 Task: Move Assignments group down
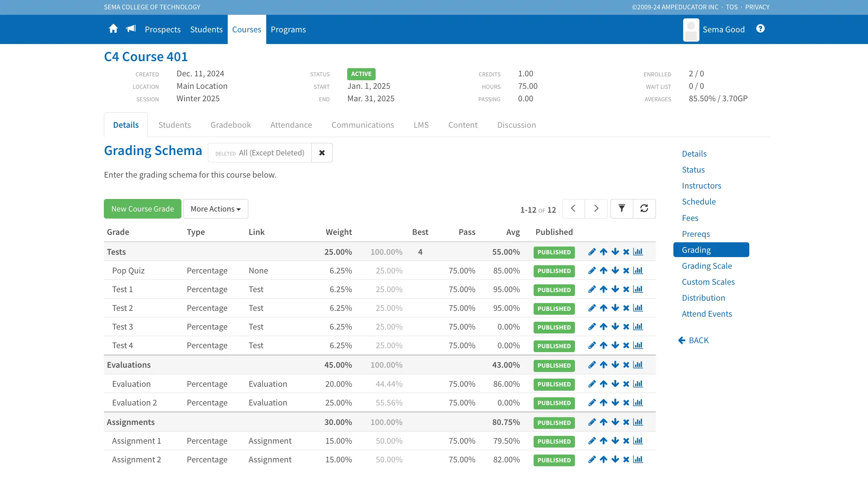(615, 422)
